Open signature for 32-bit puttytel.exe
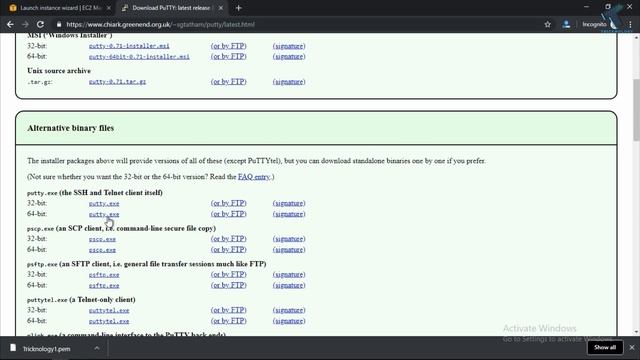Screen dimensions: 640x360 289,310
